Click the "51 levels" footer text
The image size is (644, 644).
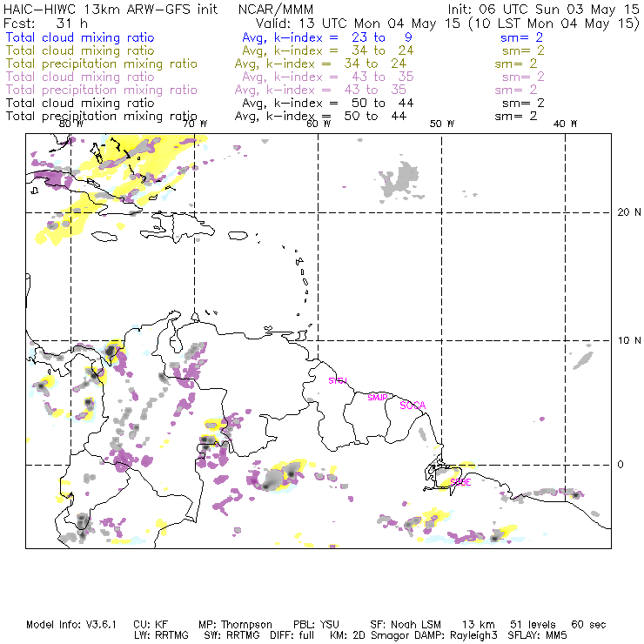(x=533, y=625)
